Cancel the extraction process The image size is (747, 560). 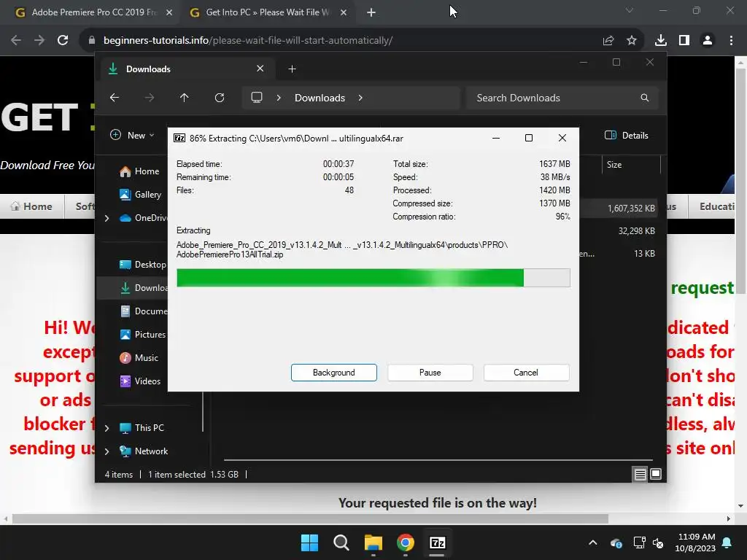[526, 373]
